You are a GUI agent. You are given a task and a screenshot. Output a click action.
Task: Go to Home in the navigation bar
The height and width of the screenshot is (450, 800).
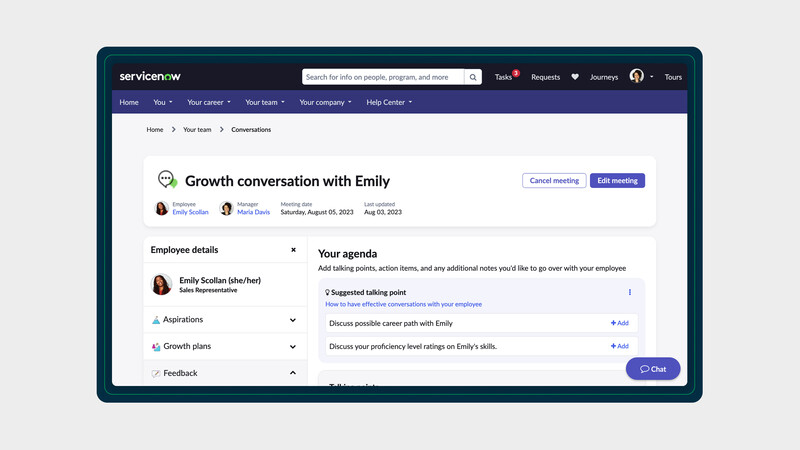pos(129,102)
